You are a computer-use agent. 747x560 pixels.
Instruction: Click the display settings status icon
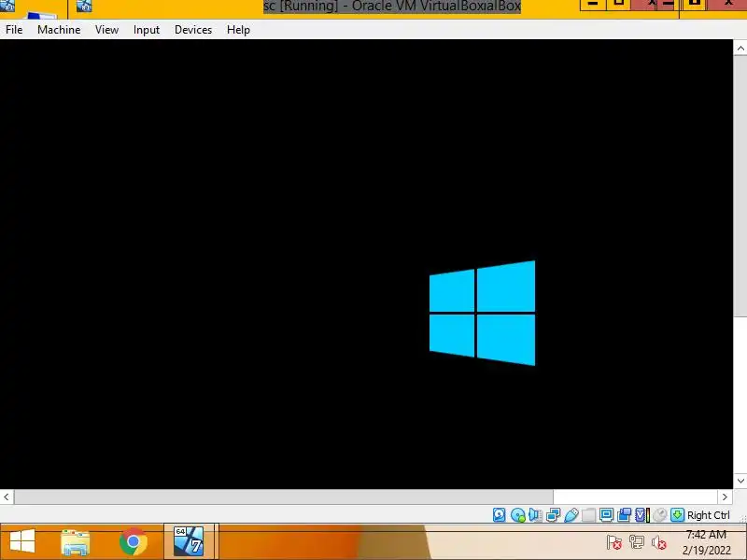coord(606,515)
